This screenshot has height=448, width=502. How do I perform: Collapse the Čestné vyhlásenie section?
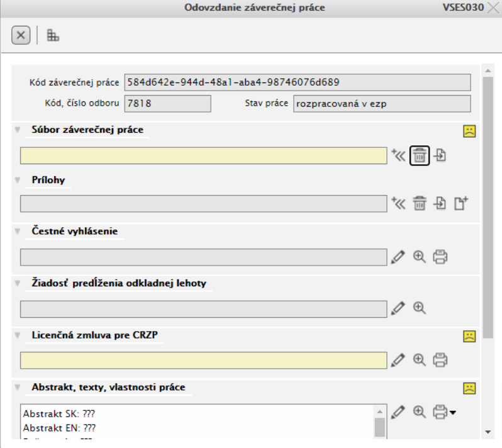17,232
